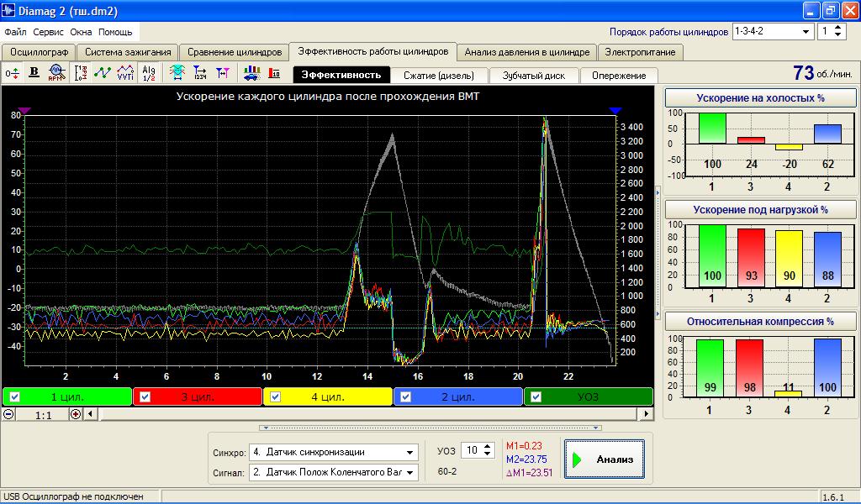Image resolution: width=861 pixels, height=504 pixels.
Task: Click the M1=0.23 marker value
Action: [524, 446]
